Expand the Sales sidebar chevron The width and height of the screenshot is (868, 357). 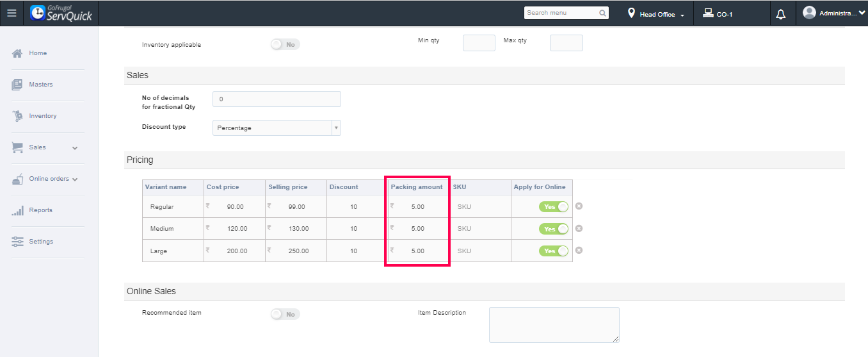pos(75,148)
